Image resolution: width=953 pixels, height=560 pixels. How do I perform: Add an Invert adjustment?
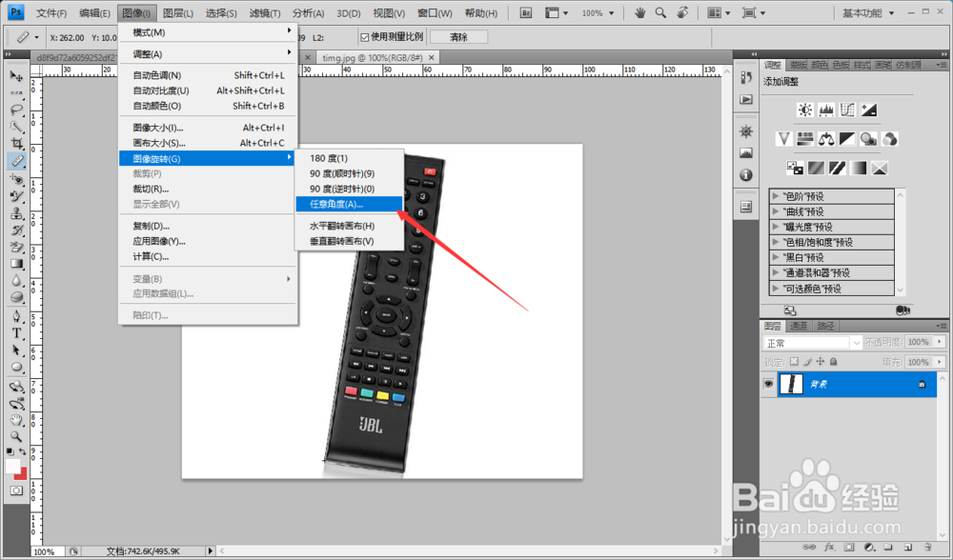[x=795, y=168]
